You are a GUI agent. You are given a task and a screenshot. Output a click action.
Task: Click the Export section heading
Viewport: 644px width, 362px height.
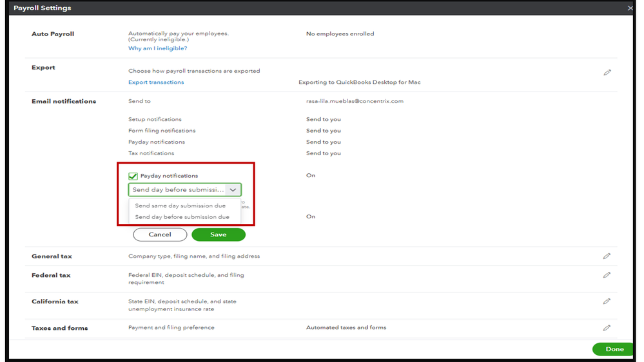click(43, 67)
